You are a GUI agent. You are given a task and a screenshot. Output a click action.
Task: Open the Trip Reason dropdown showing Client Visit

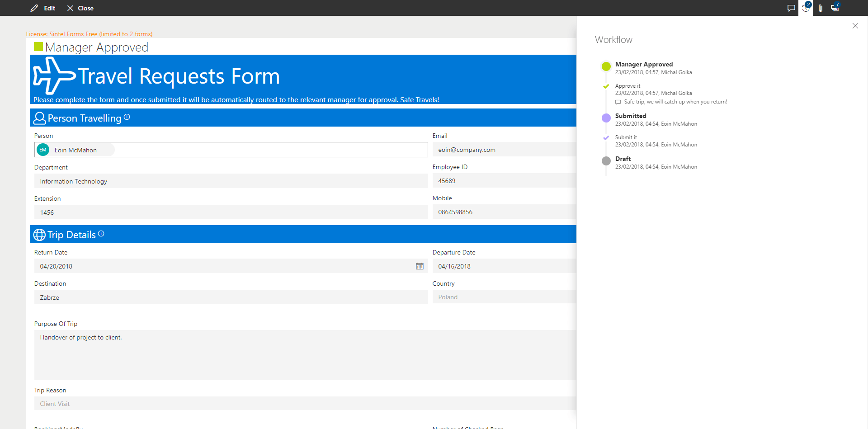[x=305, y=403]
